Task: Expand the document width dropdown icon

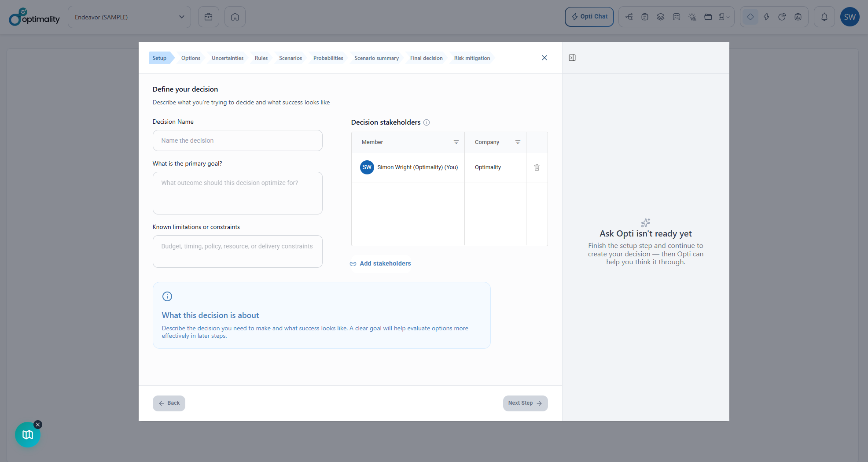Action: pos(724,17)
